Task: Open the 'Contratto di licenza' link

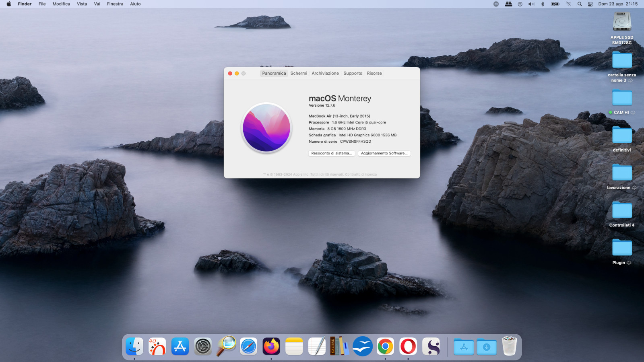Action: click(361, 175)
